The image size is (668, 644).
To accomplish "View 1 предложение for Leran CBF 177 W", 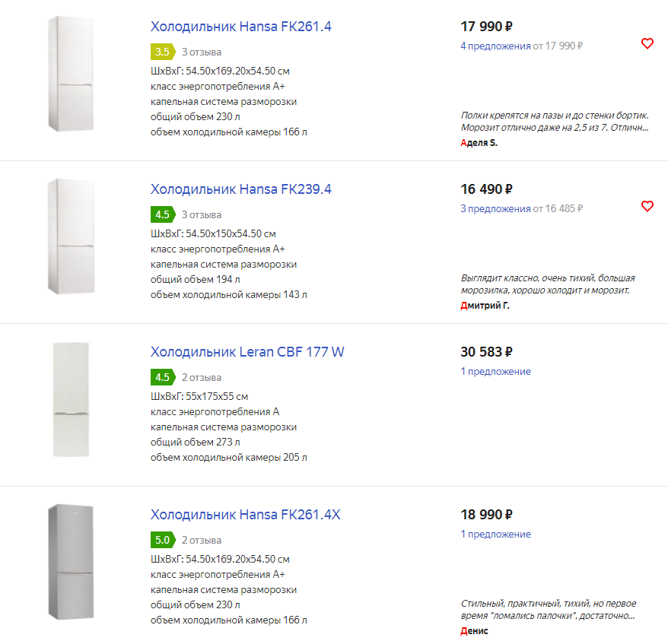I will [x=495, y=371].
